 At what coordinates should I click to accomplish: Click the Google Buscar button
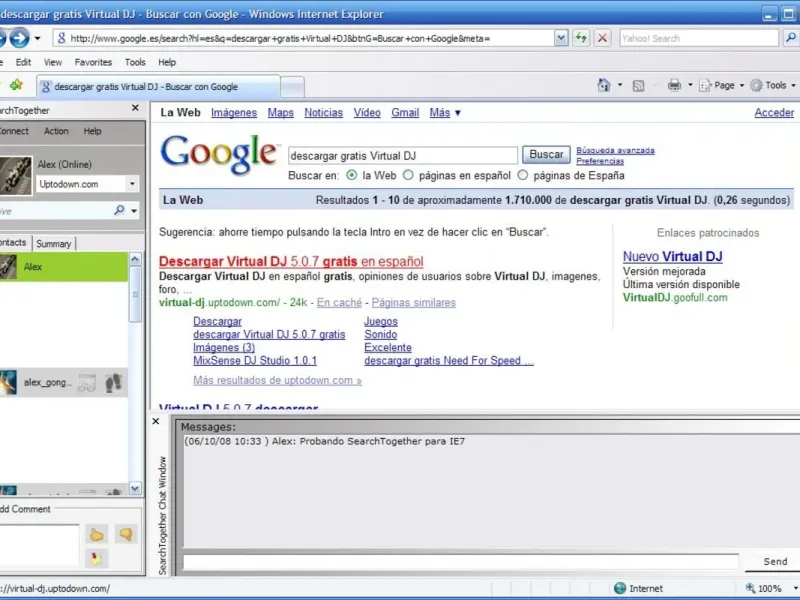point(546,155)
